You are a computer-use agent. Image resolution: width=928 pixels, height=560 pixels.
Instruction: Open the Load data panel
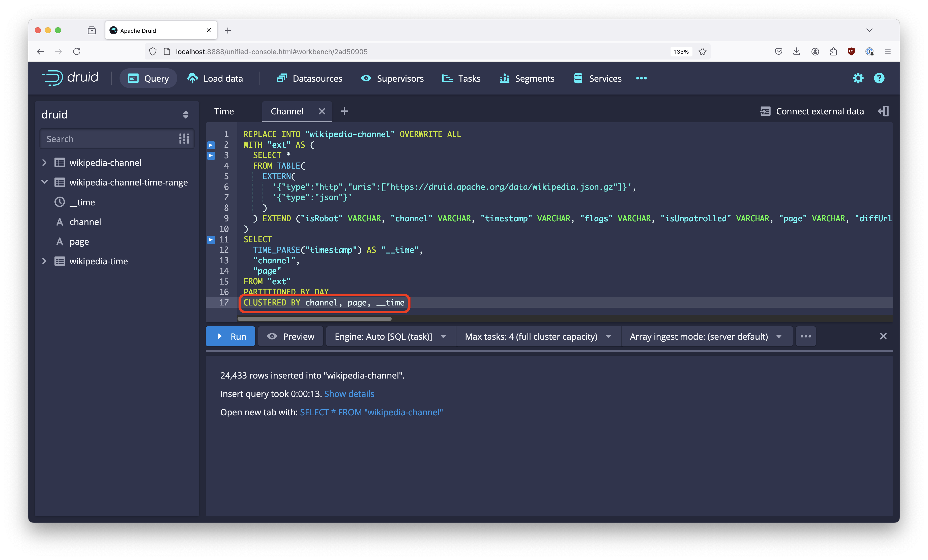(216, 78)
